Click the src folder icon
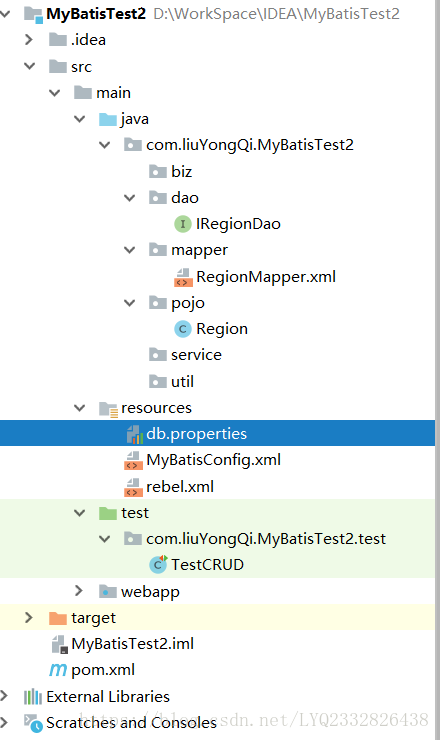 click(58, 66)
